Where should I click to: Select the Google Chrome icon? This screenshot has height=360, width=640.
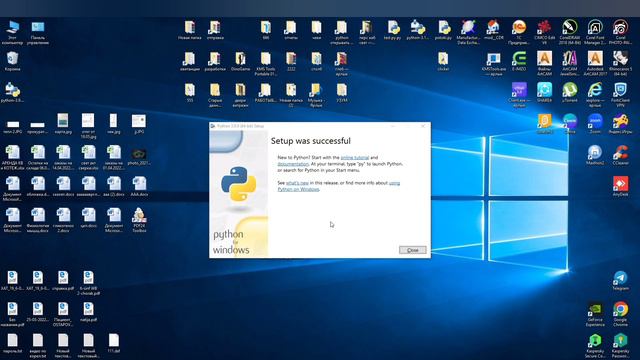620,313
